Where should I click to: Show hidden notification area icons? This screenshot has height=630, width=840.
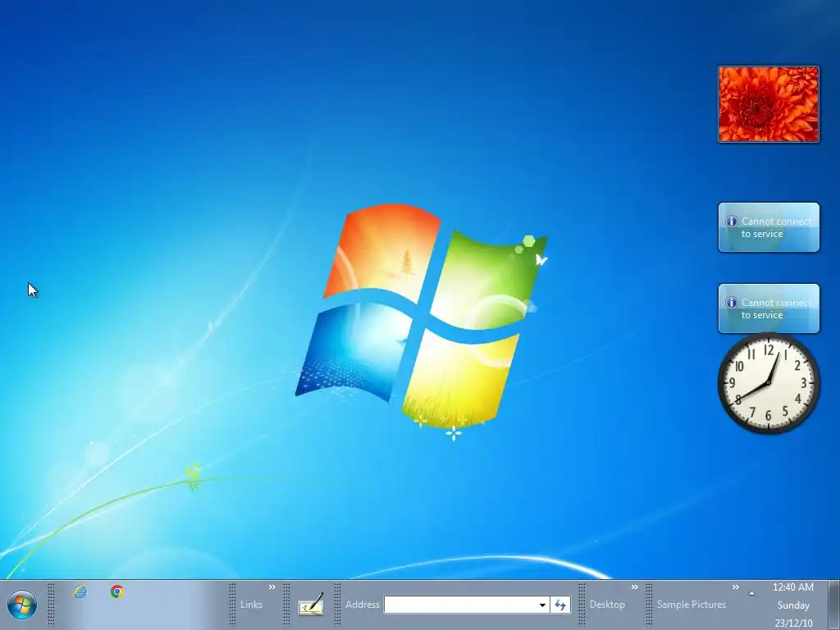click(751, 593)
